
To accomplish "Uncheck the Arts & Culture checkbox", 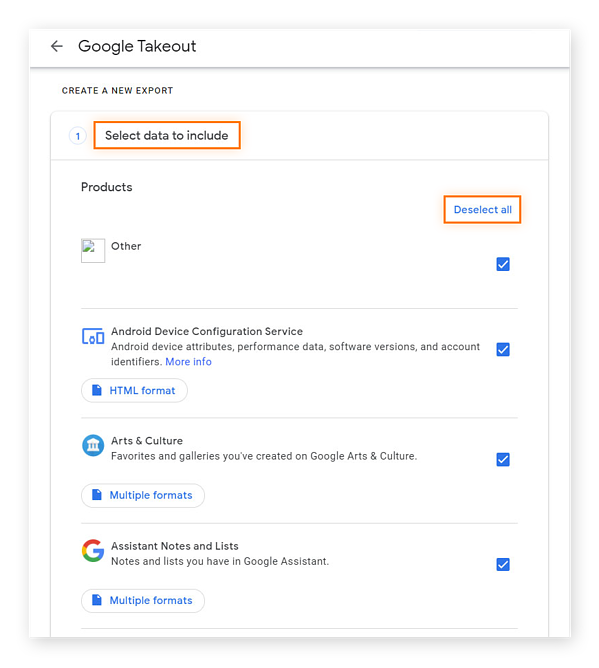I will [x=503, y=460].
